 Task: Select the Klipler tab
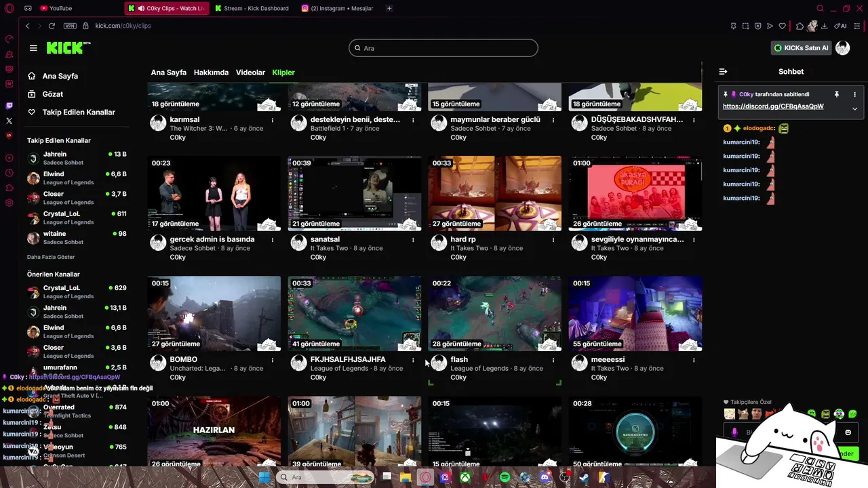coord(283,73)
